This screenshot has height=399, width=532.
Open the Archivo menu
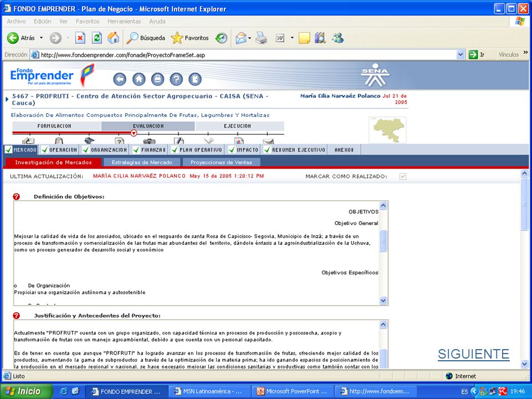tap(16, 22)
